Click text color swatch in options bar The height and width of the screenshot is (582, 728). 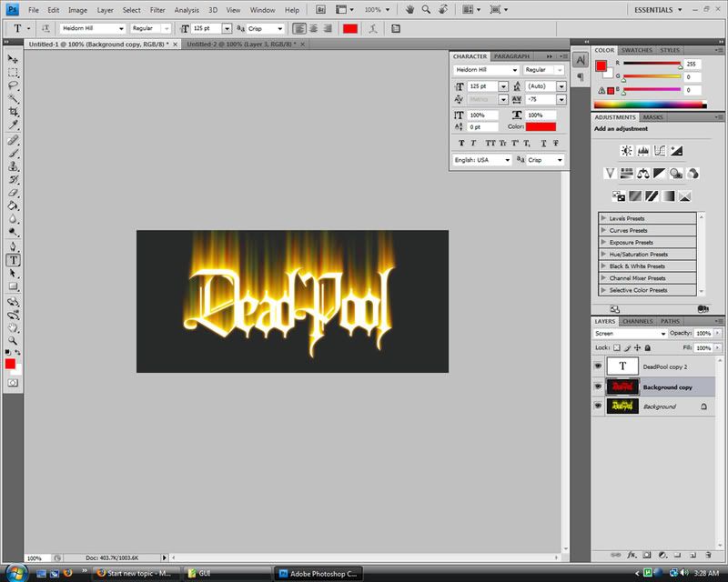pos(350,29)
